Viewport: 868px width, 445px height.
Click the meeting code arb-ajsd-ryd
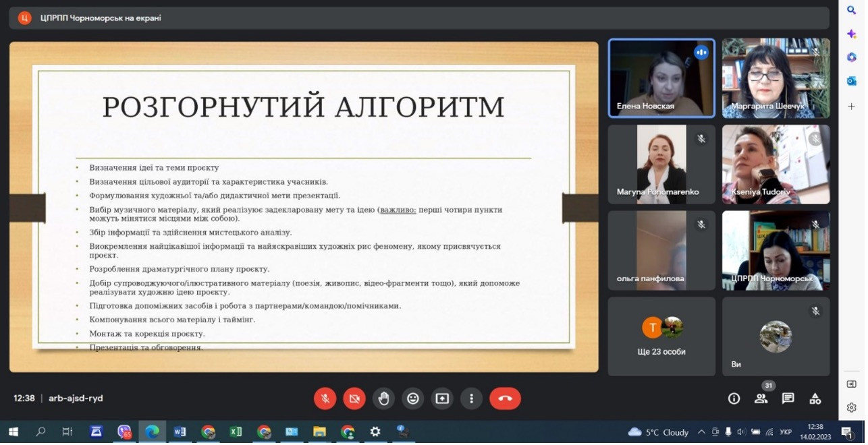pos(76,398)
